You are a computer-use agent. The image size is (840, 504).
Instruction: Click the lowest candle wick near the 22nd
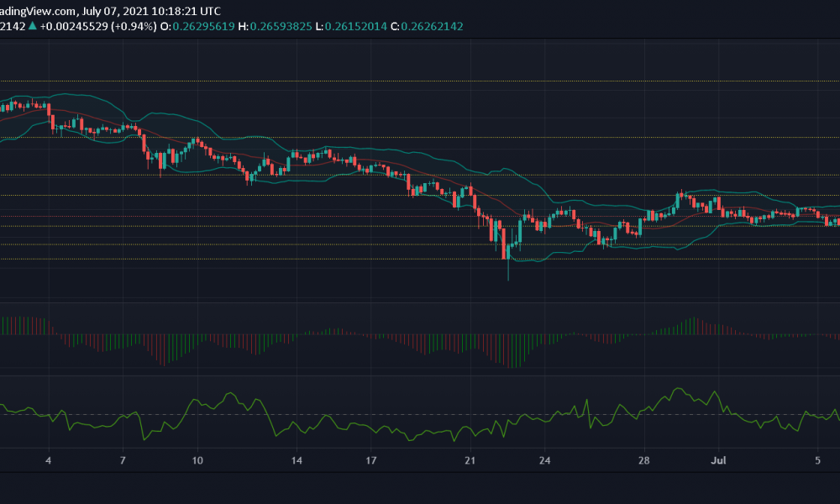click(508, 270)
